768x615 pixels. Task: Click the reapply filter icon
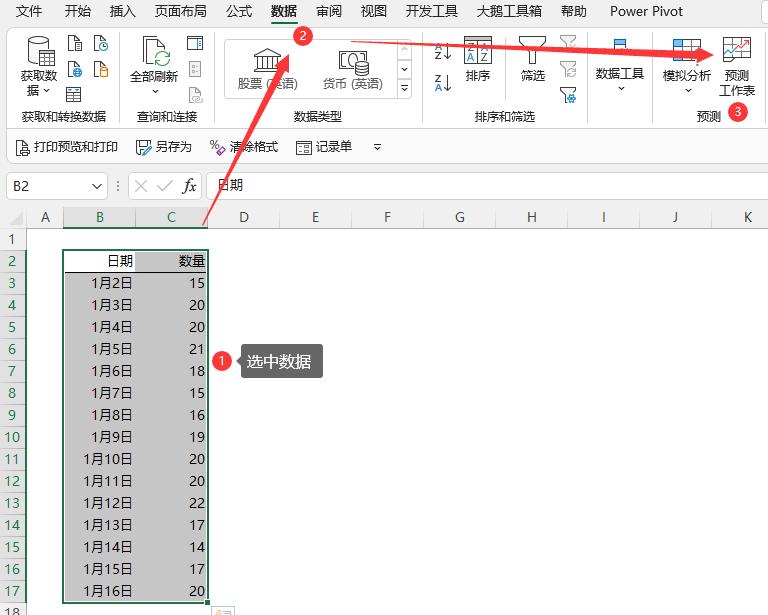(568, 69)
